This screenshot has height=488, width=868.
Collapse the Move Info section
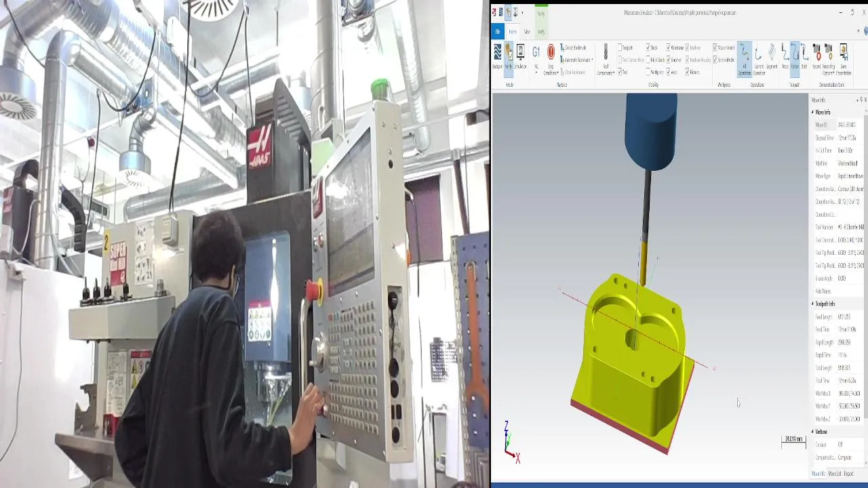pyautogui.click(x=812, y=112)
